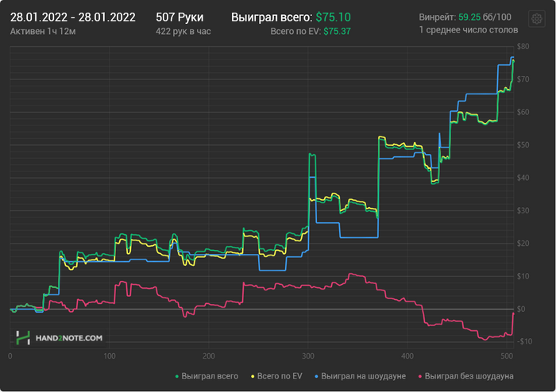Click the pink dot before 'Выиграл без шоудауна'
556x392 pixels.
(x=420, y=376)
